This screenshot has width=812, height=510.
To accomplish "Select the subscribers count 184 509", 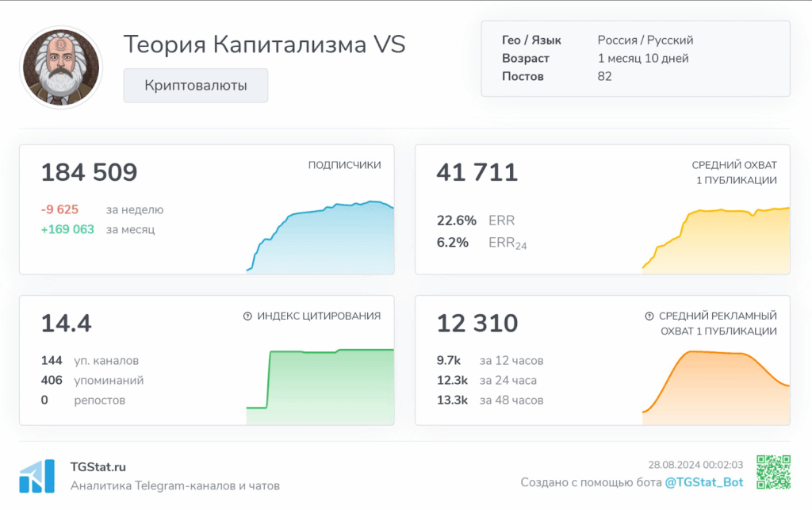I will click(x=89, y=172).
